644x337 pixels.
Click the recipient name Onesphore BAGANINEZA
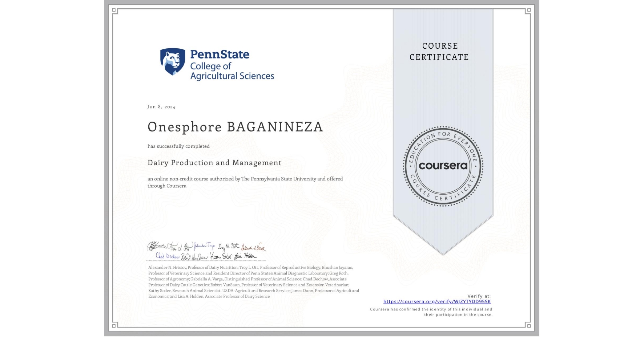(235, 127)
